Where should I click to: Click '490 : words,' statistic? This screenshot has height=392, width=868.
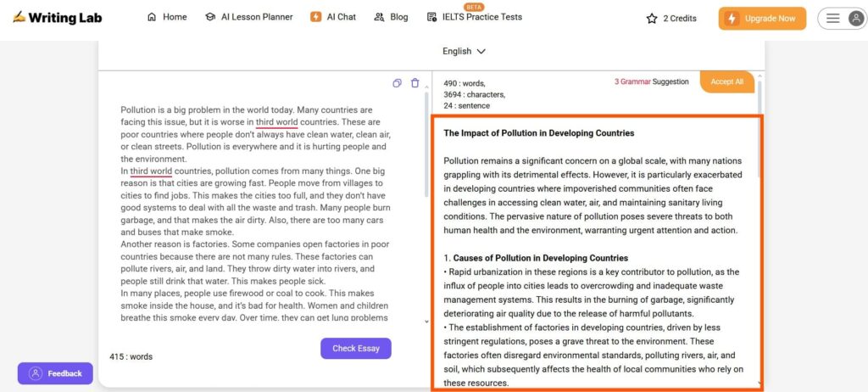pos(465,83)
